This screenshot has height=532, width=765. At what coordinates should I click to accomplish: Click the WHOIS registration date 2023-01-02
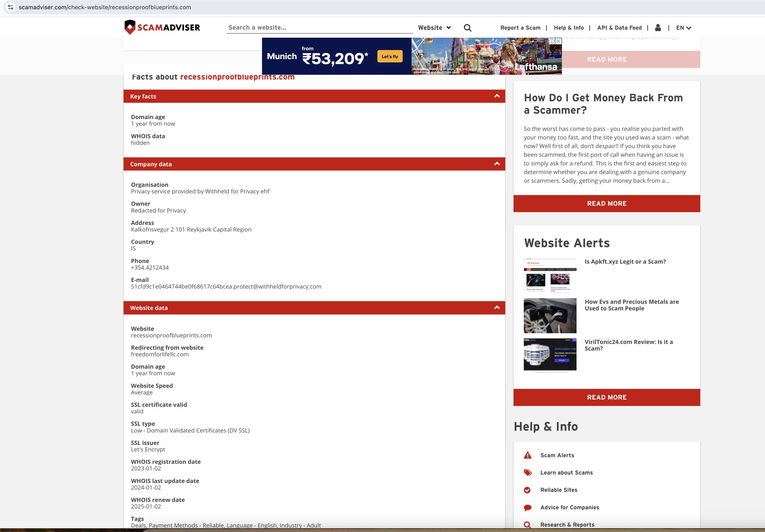(146, 468)
